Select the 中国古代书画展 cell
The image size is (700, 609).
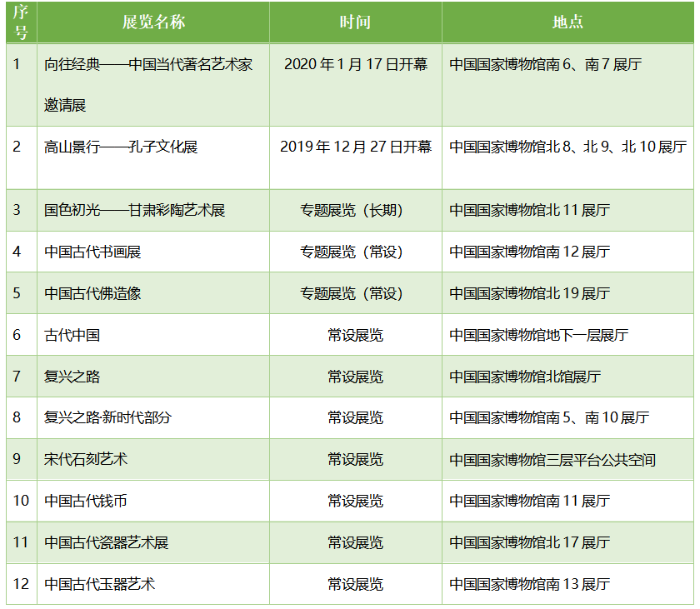coord(93,252)
